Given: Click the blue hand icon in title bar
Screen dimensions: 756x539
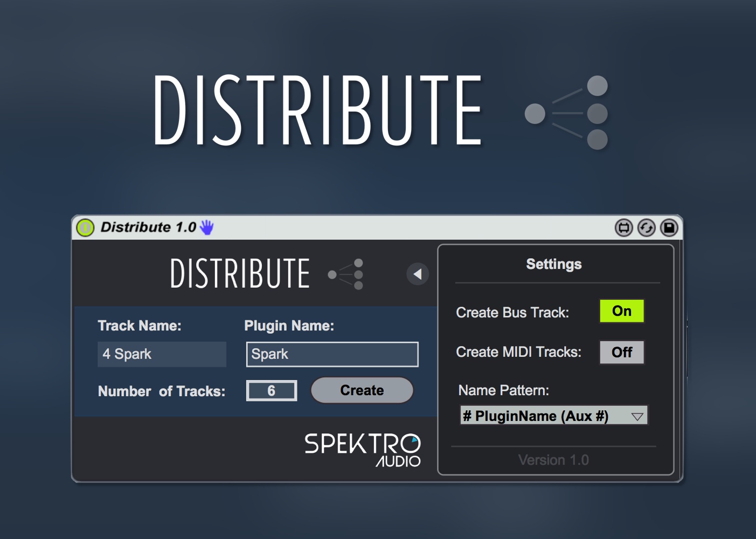Looking at the screenshot, I should (x=207, y=227).
